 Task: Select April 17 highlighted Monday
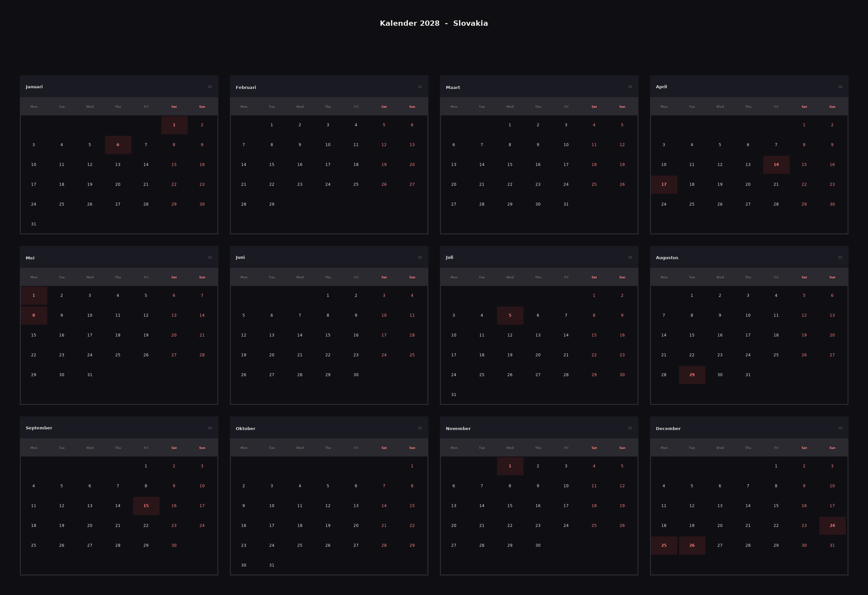pyautogui.click(x=664, y=184)
